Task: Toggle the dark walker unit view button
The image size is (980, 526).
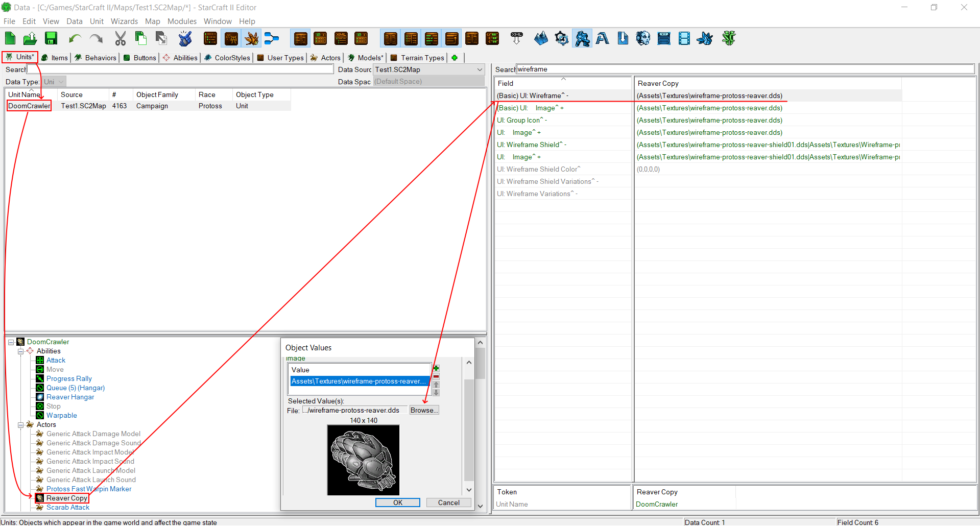Action: pyautogui.click(x=231, y=38)
